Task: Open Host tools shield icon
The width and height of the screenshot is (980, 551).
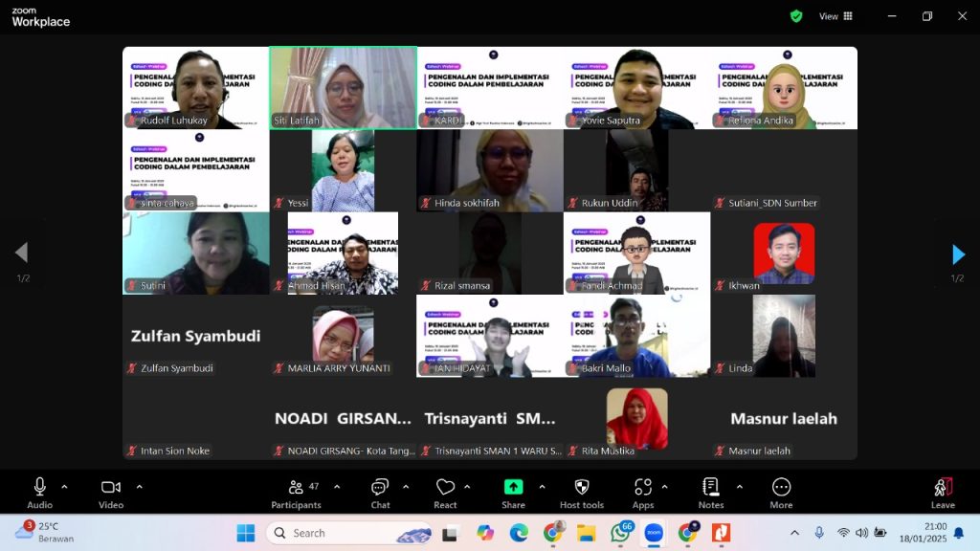Action: point(581,493)
